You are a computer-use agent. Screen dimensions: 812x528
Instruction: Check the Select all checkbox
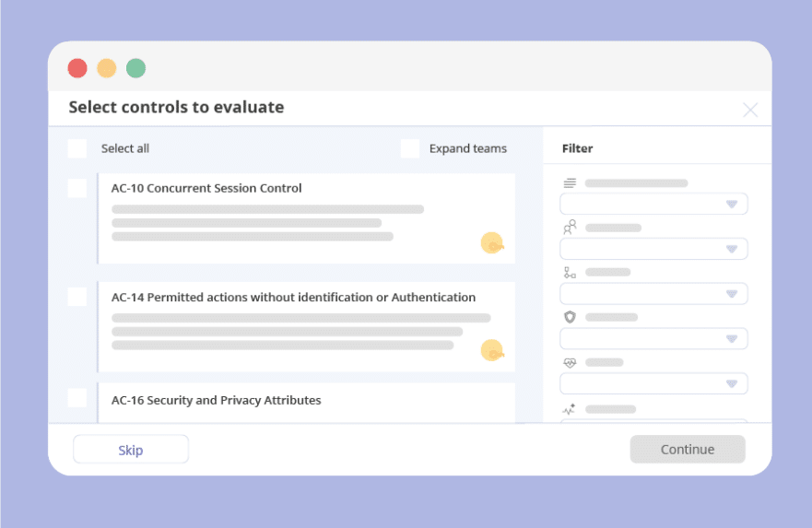pyautogui.click(x=77, y=148)
